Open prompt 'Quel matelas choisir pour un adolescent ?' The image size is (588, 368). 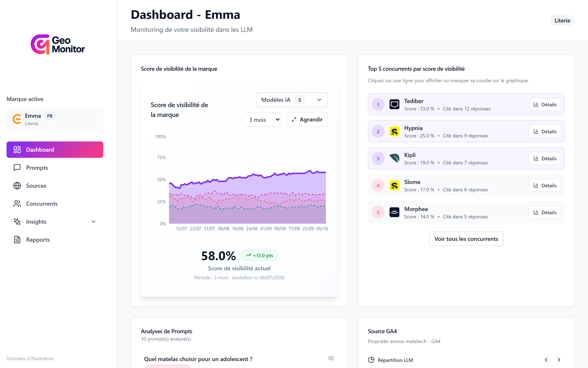click(198, 359)
